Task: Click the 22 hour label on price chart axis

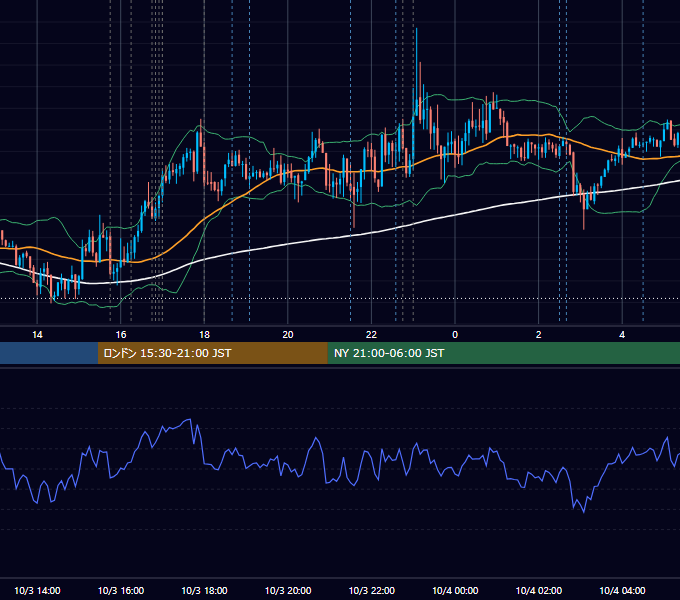Action: (x=371, y=335)
